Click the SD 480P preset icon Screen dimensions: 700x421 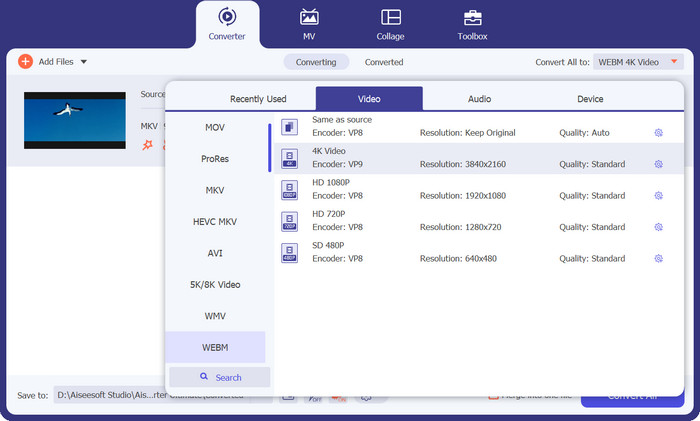tap(289, 253)
